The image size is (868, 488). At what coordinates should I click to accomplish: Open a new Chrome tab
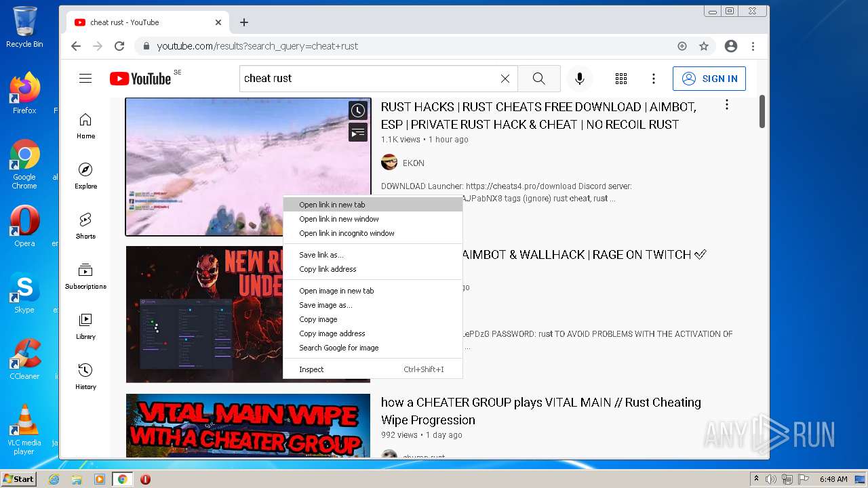click(x=244, y=22)
